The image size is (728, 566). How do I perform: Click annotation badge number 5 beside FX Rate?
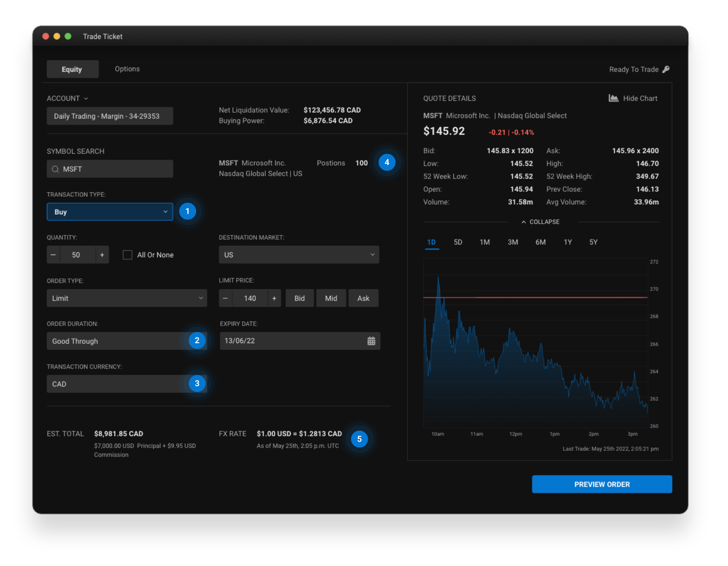(x=359, y=439)
